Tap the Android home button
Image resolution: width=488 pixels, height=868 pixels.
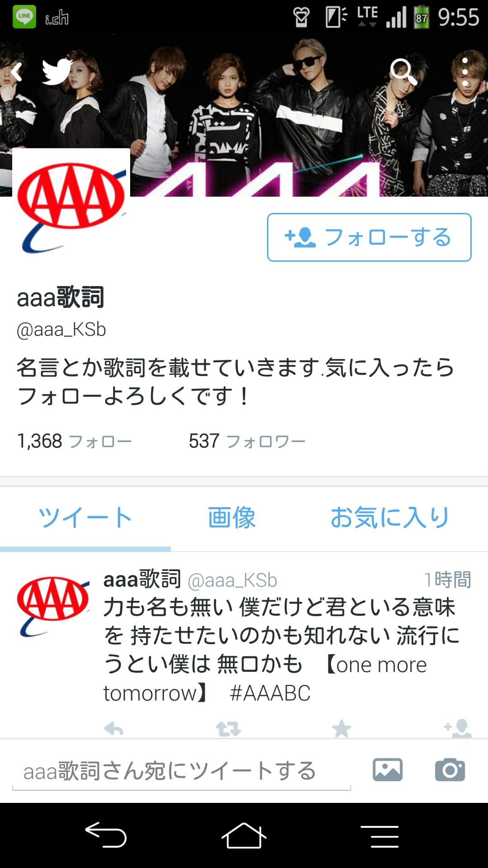[x=244, y=836]
